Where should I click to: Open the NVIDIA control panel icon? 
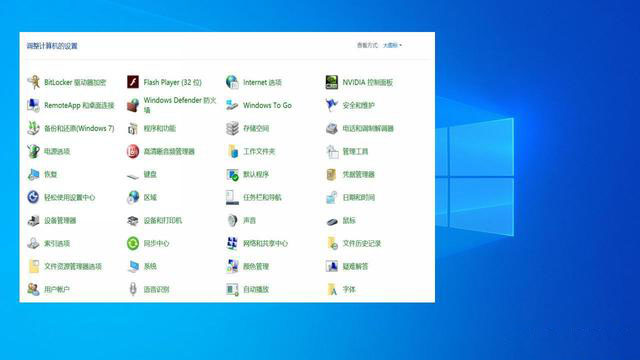[x=331, y=82]
